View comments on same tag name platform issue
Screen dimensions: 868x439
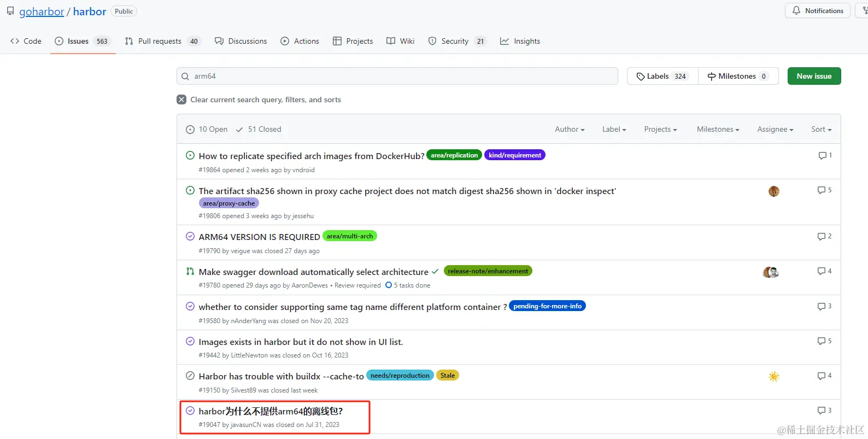click(x=824, y=306)
